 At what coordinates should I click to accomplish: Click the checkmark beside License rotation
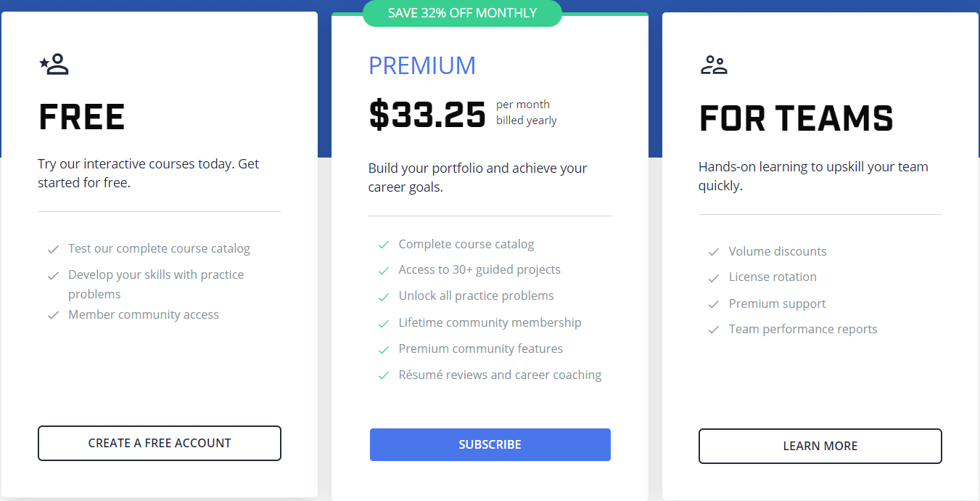coord(713,277)
